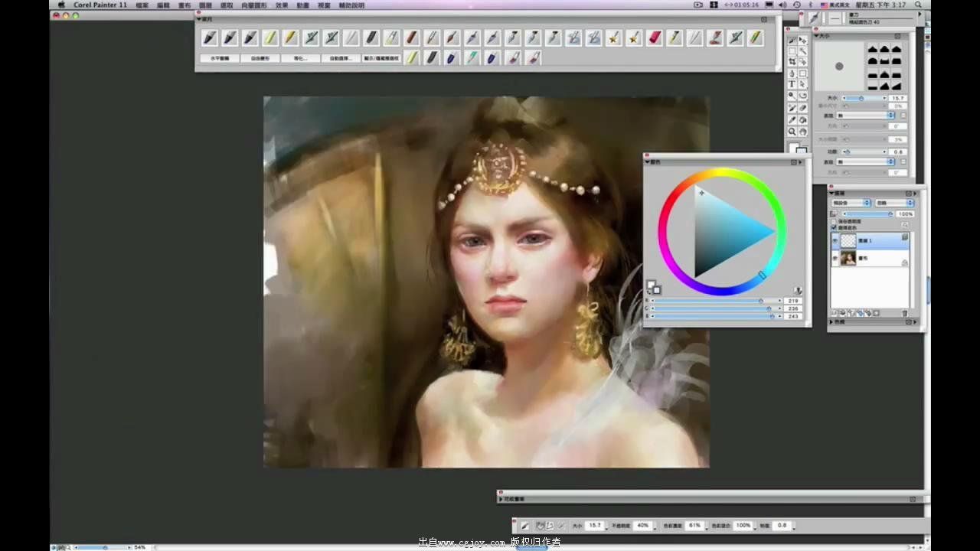Select the Text (T) tool
The height and width of the screenshot is (551, 980).
(x=792, y=84)
